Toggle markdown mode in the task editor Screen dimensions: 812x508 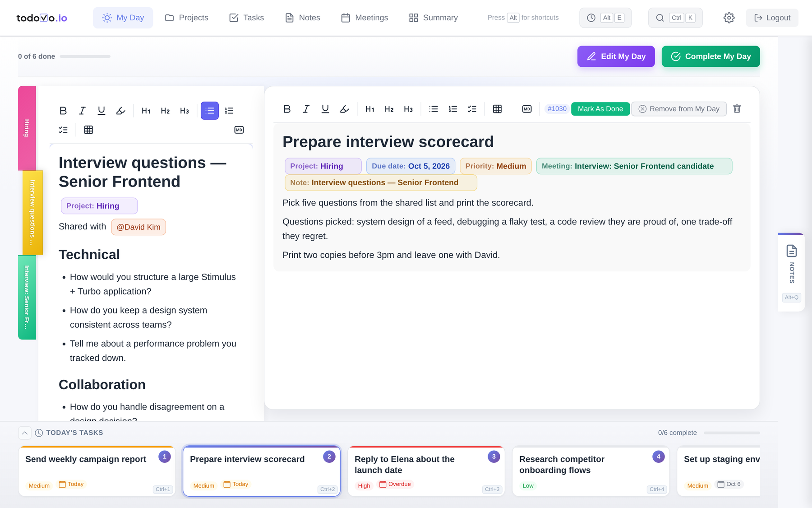[x=527, y=109]
